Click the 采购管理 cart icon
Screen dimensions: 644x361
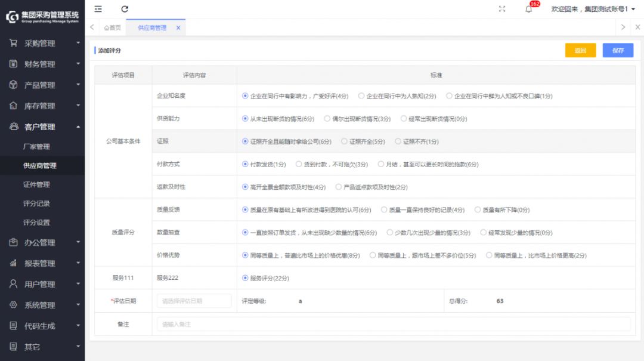coord(14,43)
